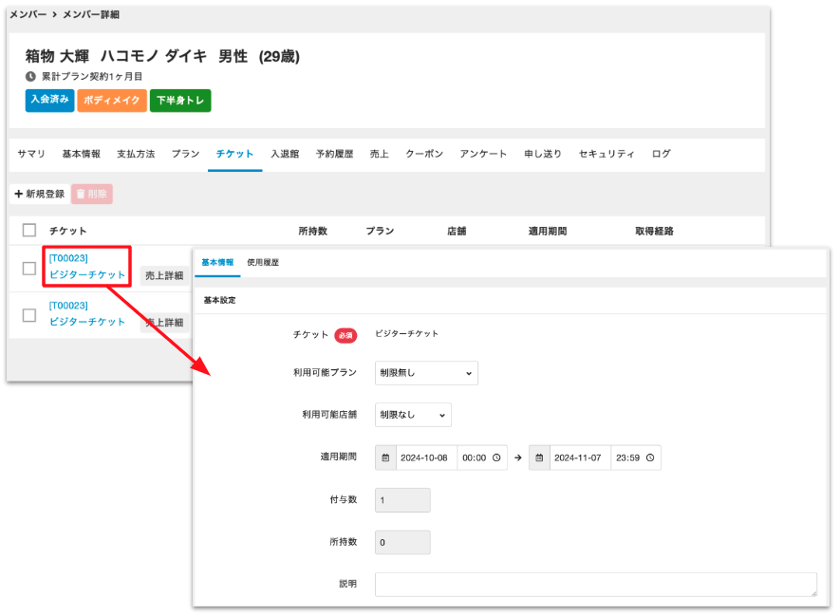Open the 支払方法 tab
Image resolution: width=840 pixels, height=616 pixels.
pyautogui.click(x=136, y=154)
